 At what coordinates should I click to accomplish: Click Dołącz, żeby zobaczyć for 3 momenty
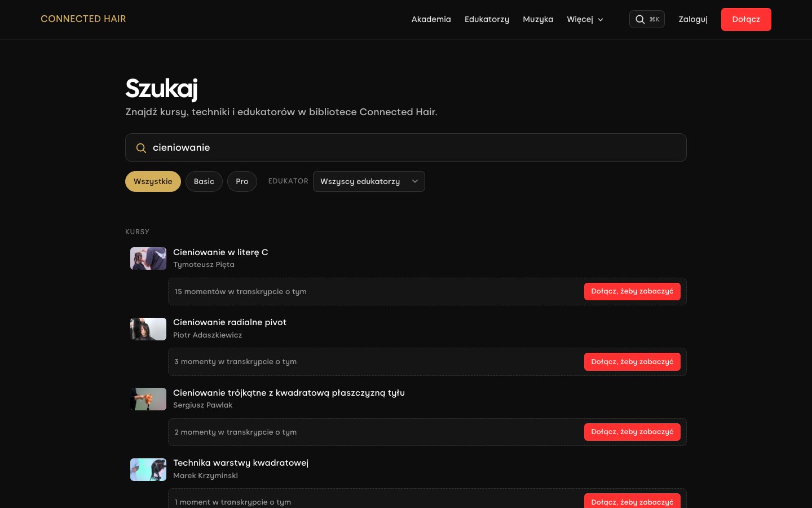(x=632, y=362)
